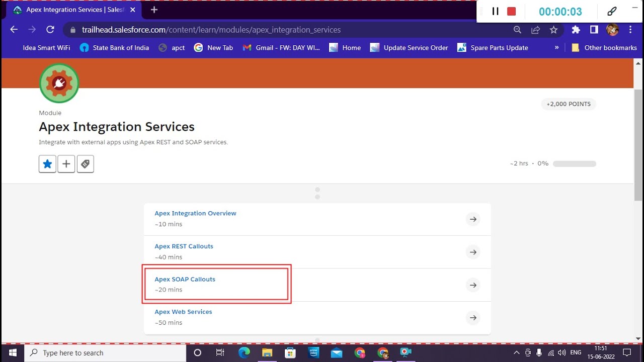Open the New Tab bookmark
Viewport: 644px width, 362px height.
pyautogui.click(x=214, y=48)
